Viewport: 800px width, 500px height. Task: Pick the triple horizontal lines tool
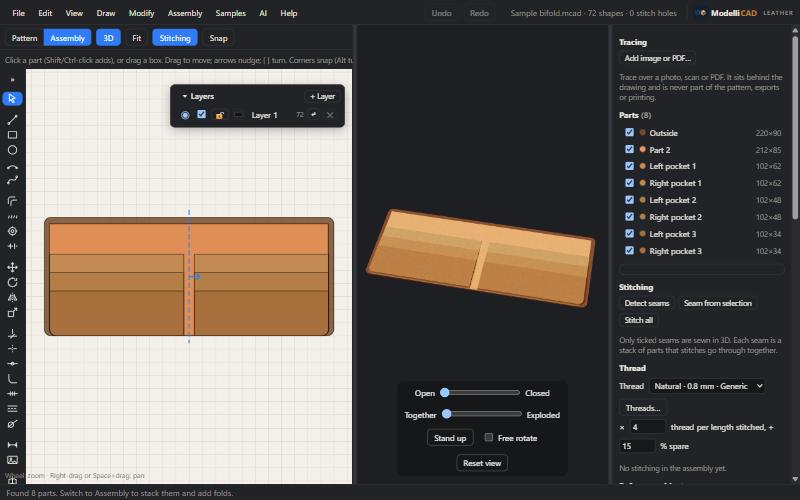[12, 409]
